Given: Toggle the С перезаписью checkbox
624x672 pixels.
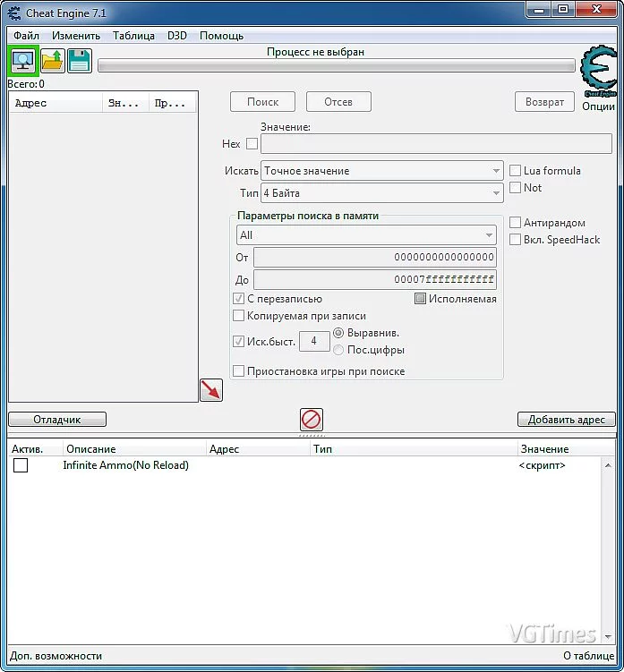Looking at the screenshot, I should click(x=238, y=299).
